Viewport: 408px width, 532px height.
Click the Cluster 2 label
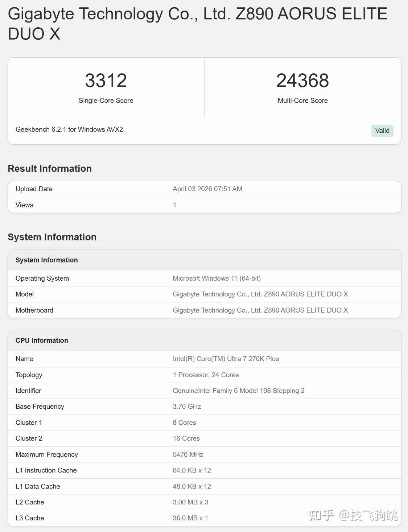click(x=29, y=438)
